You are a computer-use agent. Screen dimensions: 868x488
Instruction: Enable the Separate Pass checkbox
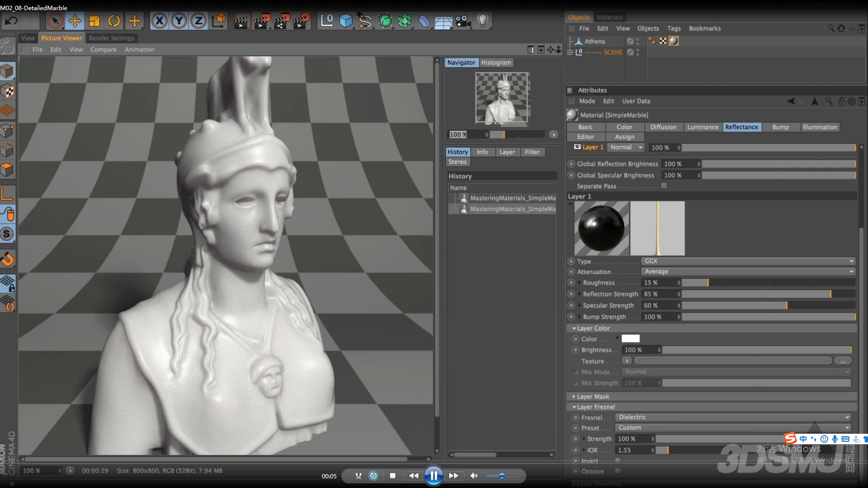click(x=664, y=186)
